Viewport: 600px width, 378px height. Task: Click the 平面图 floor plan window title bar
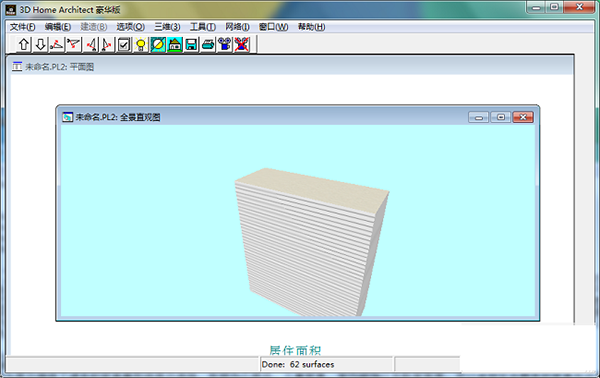[292, 67]
